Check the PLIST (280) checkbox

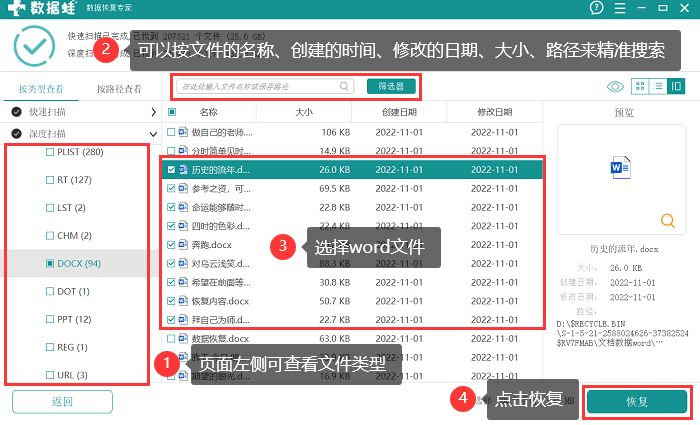coord(50,152)
